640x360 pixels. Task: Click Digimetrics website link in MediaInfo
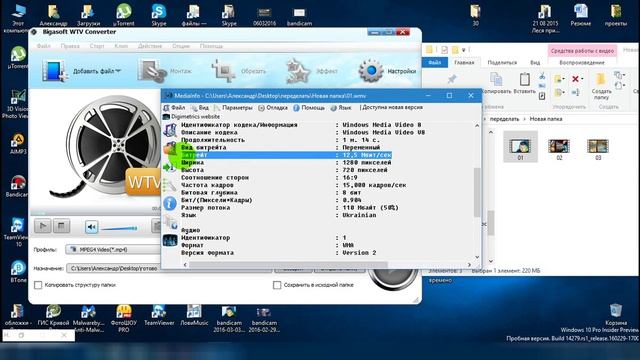point(191,116)
